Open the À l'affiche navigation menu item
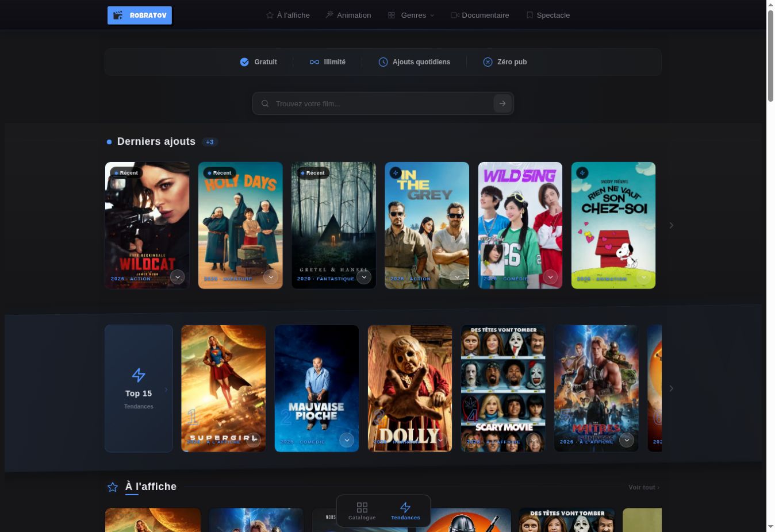This screenshot has width=775, height=532. (x=287, y=15)
